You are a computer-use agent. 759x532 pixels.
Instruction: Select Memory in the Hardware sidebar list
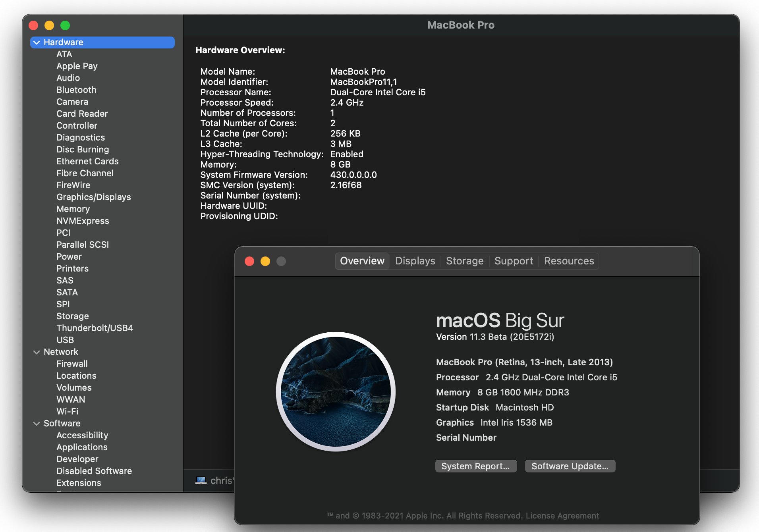click(x=73, y=209)
